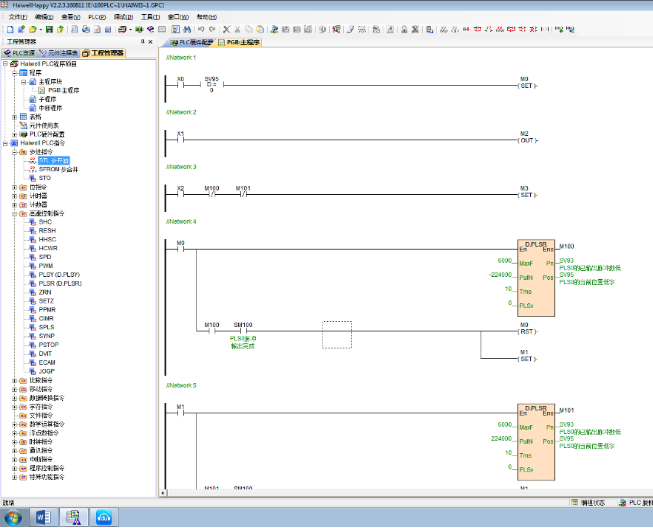Switch to the PLC资源 panel tab
The image size is (653, 528).
pyautogui.click(x=20, y=53)
